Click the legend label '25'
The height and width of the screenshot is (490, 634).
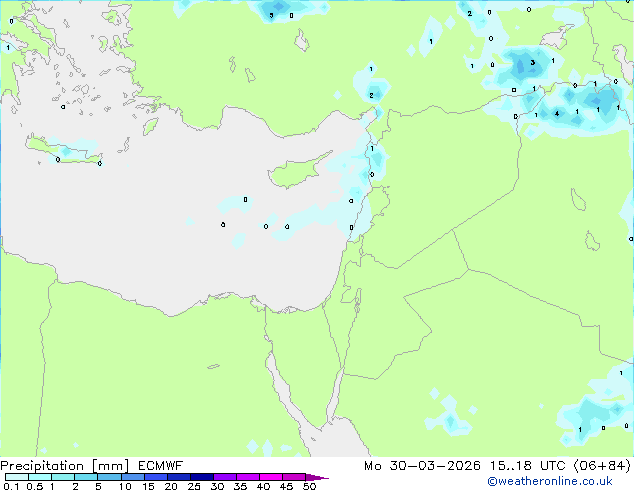tap(194, 486)
